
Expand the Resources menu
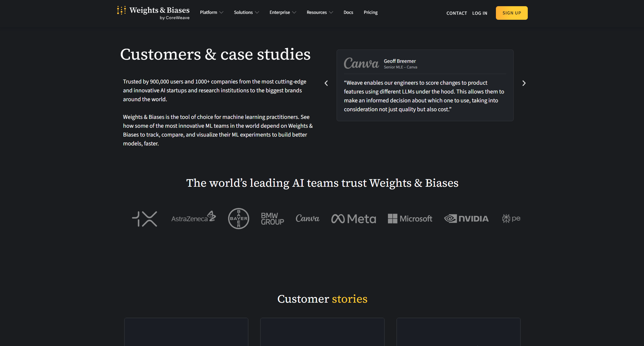pyautogui.click(x=320, y=12)
